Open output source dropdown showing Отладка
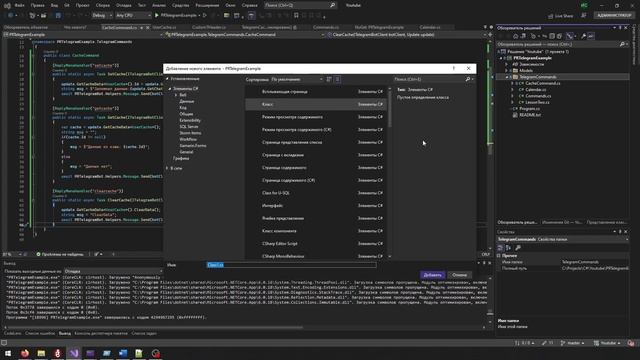This screenshot has width=640, height=360. pos(113,271)
